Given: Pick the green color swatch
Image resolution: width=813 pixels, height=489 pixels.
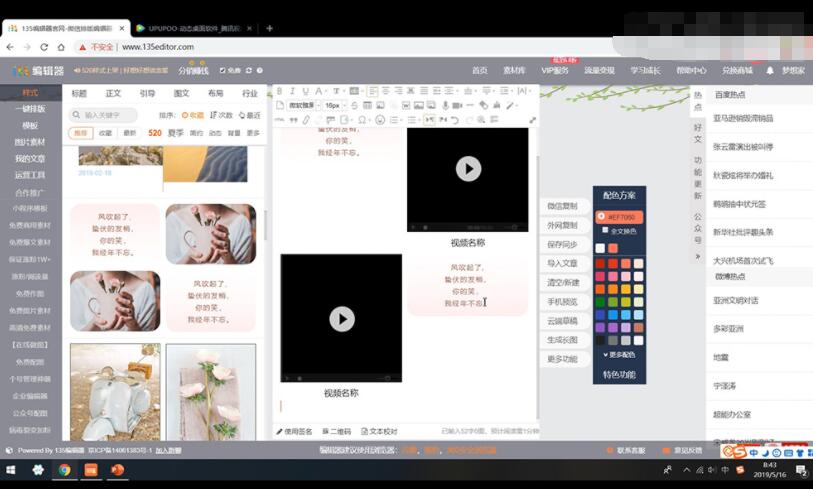Looking at the screenshot, I should (600, 302).
